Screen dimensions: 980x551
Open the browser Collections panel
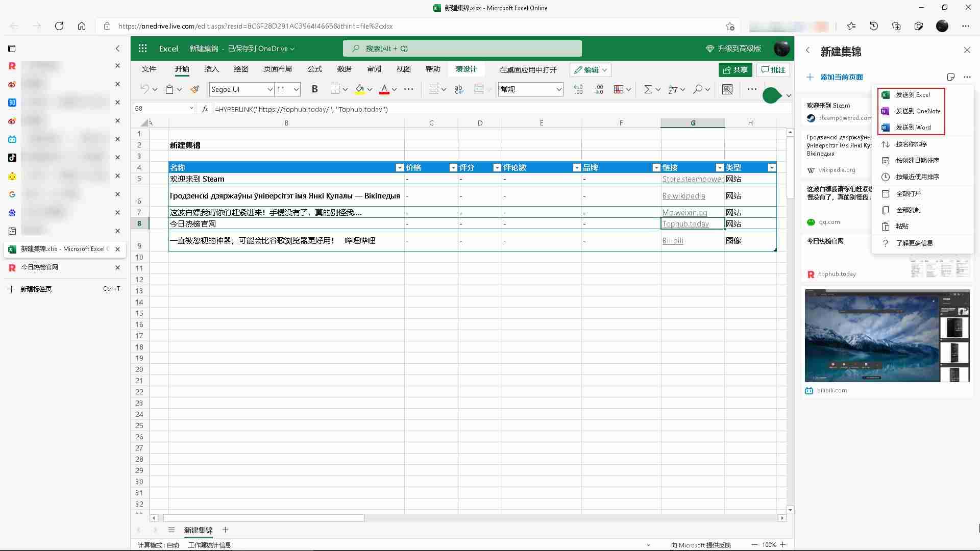(x=896, y=26)
